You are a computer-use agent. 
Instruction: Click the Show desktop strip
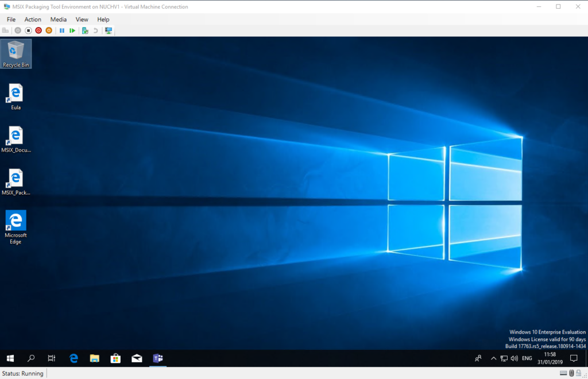[586, 358]
